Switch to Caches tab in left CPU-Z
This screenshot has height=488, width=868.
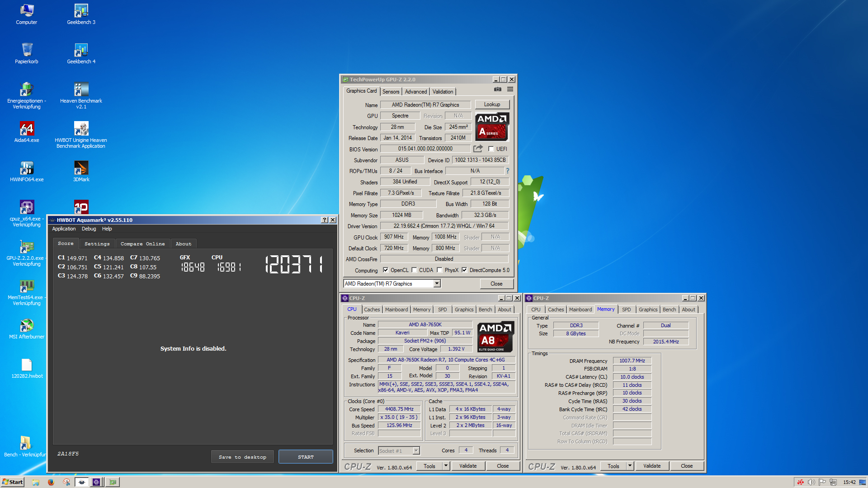372,310
